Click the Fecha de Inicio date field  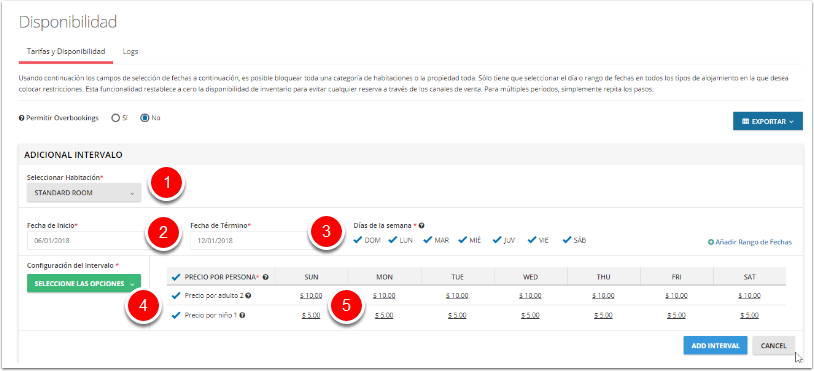click(88, 241)
